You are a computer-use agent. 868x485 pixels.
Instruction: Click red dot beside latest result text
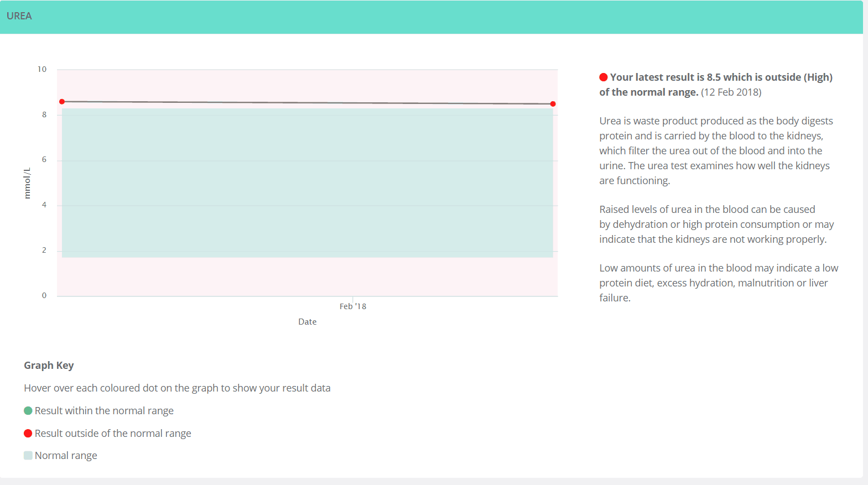click(604, 77)
